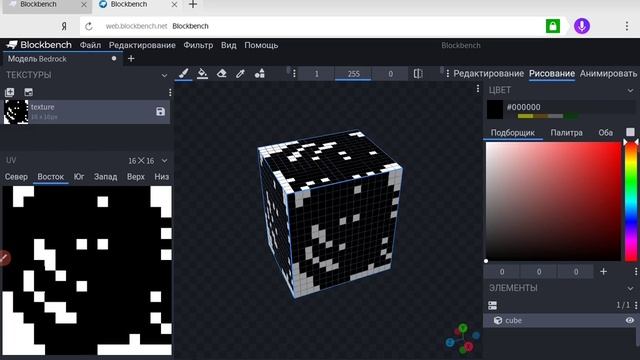Click the opacity field showing 255
This screenshot has height=360, width=640.
coord(353,74)
